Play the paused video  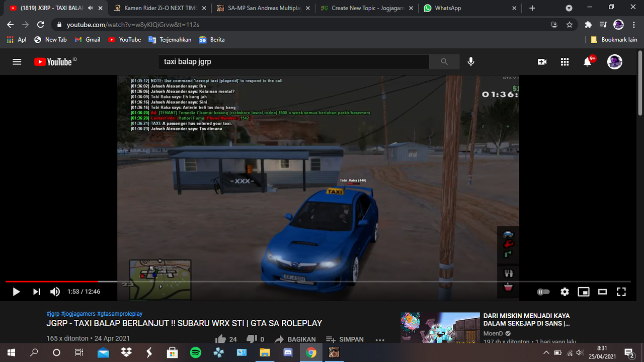(x=16, y=292)
